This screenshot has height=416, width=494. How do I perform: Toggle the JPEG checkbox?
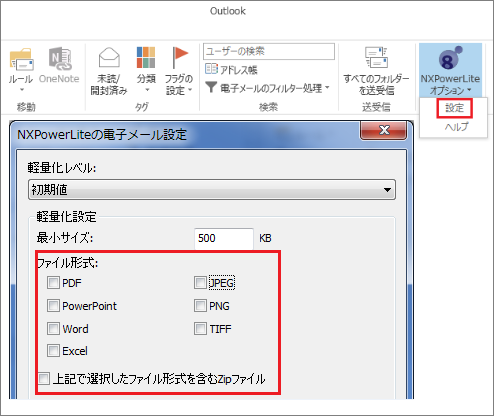click(x=200, y=283)
